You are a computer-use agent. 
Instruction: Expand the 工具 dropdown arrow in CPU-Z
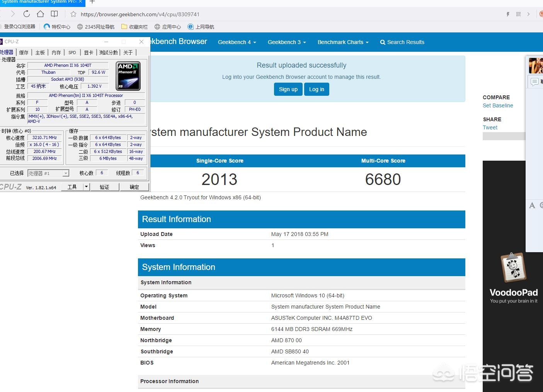[87, 187]
